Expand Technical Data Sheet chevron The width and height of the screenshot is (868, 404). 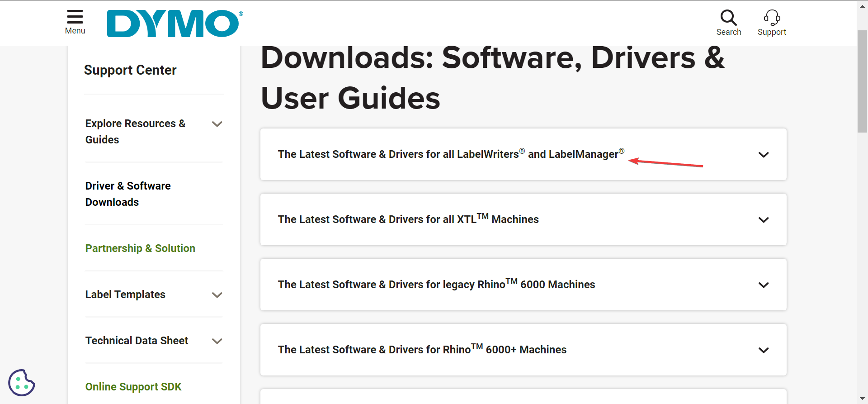coord(217,341)
